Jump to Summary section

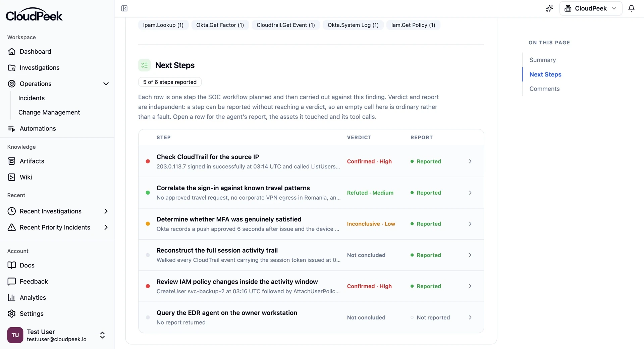[542, 60]
